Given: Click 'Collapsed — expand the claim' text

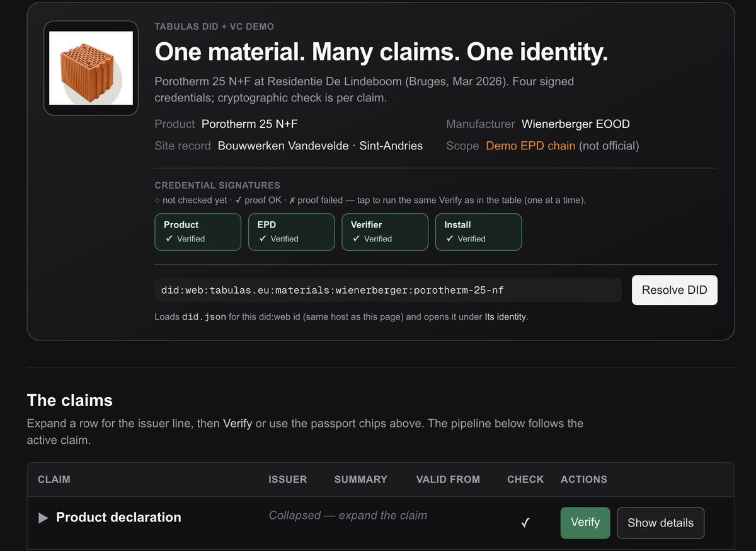Looking at the screenshot, I should click(348, 515).
